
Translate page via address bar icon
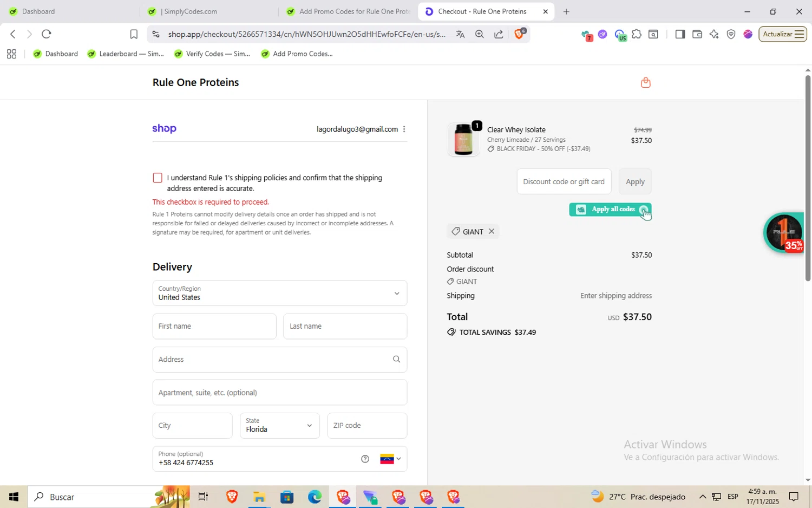pos(460,34)
